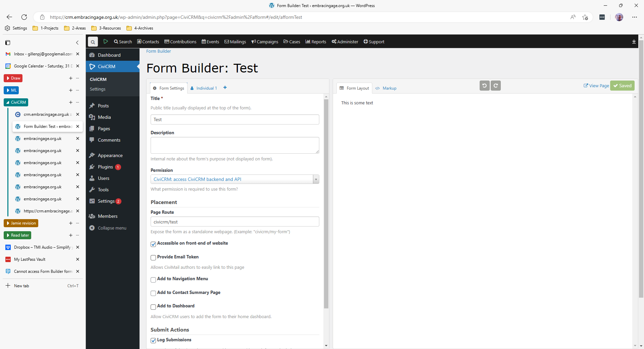Toggle Accessible on front-end of website
The height and width of the screenshot is (349, 644).
pyautogui.click(x=153, y=244)
